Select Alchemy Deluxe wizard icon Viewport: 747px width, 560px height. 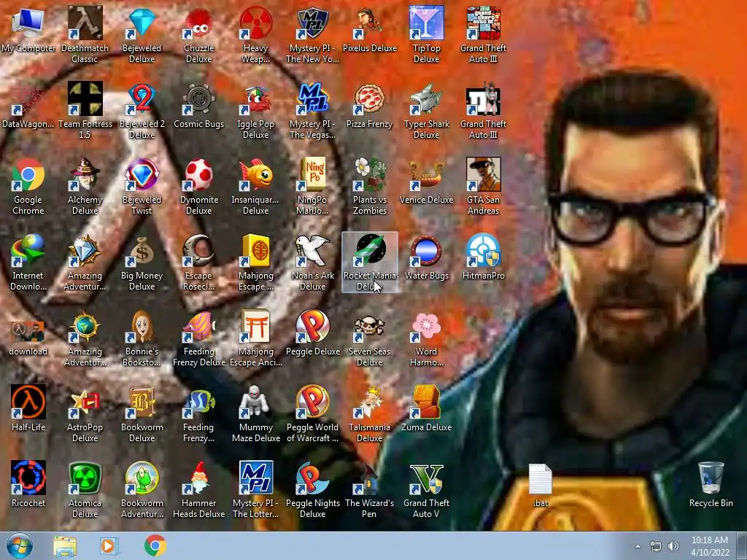pos(85,174)
